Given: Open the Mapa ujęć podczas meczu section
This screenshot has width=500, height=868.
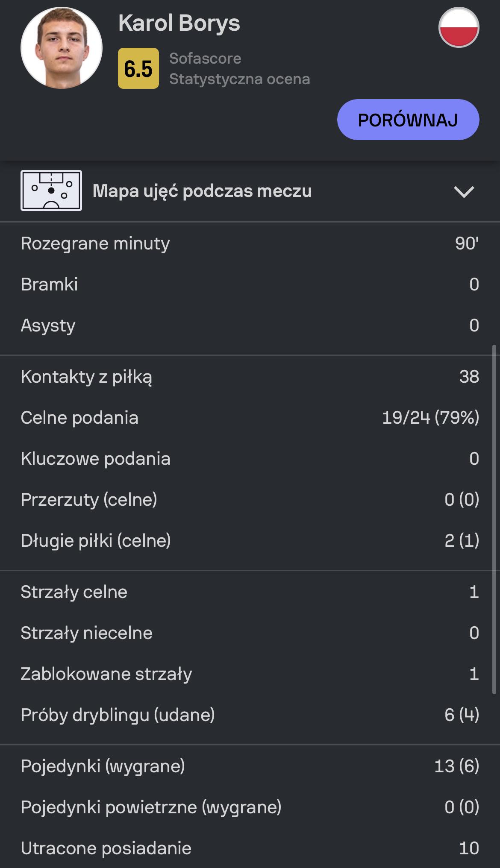Looking at the screenshot, I should (250, 191).
